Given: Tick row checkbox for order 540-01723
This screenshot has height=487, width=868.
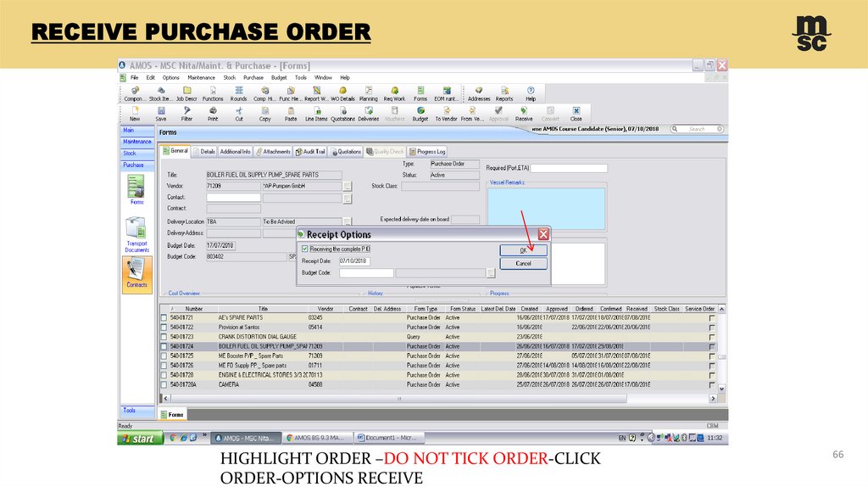Looking at the screenshot, I should tap(164, 337).
